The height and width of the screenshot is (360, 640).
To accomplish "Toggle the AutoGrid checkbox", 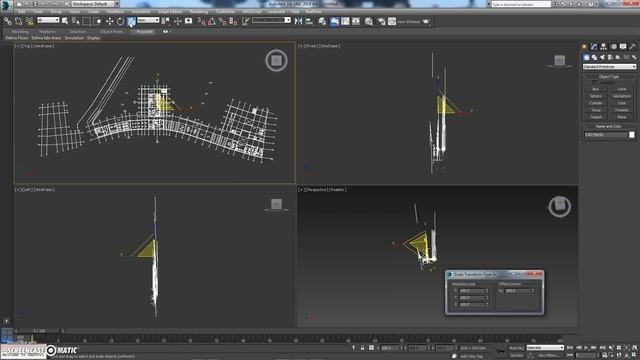I will click(595, 82).
